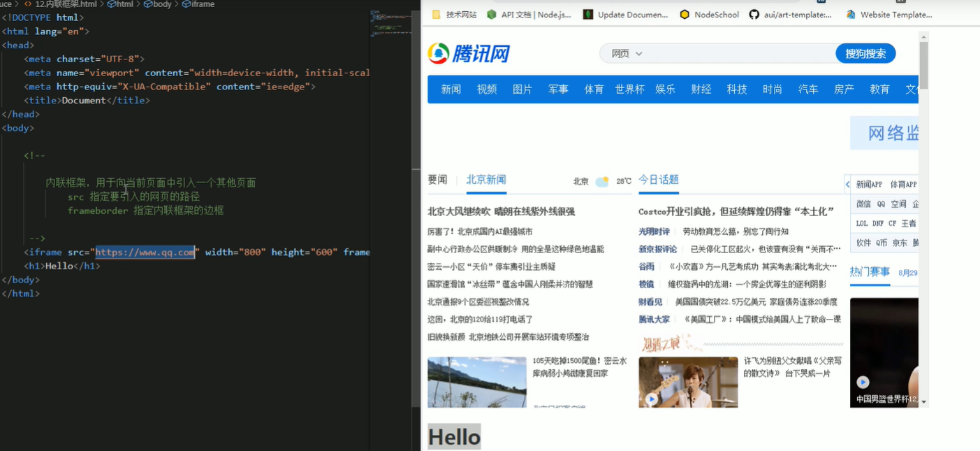Open the 网页 search type dropdown
Screen dimensions: 980x451
[627, 54]
